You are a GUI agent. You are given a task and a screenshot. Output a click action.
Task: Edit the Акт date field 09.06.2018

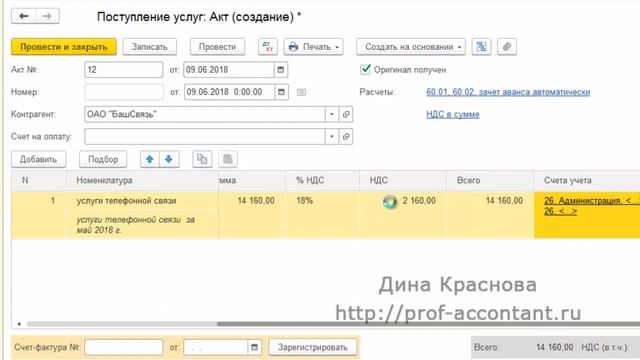(x=229, y=70)
